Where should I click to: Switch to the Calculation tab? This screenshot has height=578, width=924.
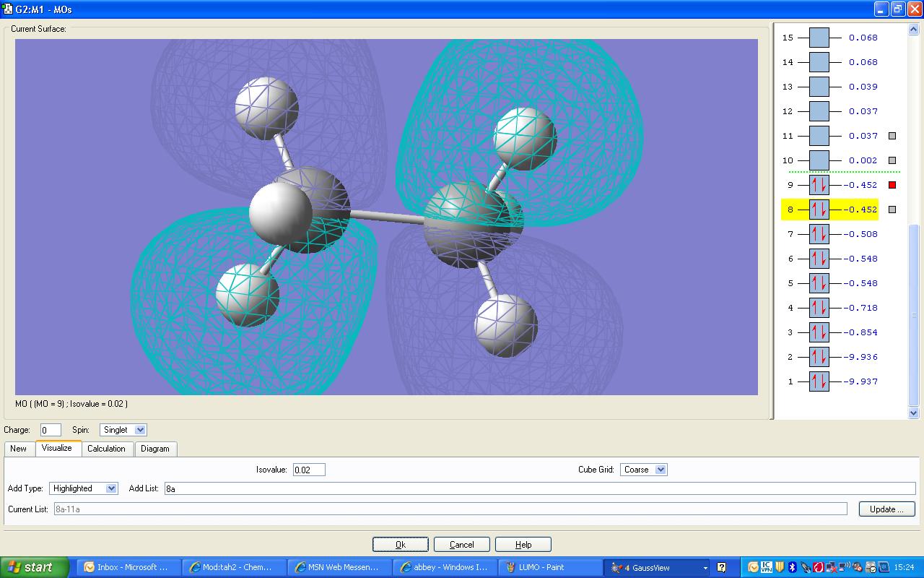point(106,449)
